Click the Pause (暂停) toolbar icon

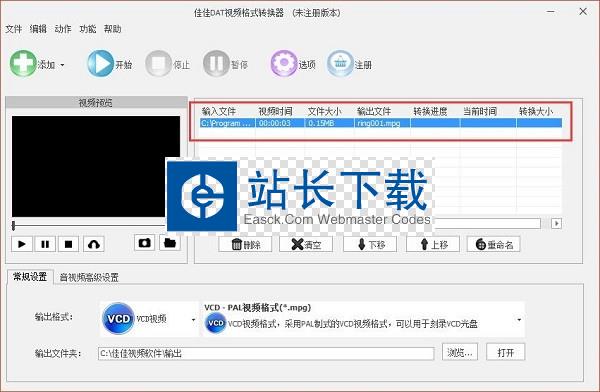click(216, 64)
